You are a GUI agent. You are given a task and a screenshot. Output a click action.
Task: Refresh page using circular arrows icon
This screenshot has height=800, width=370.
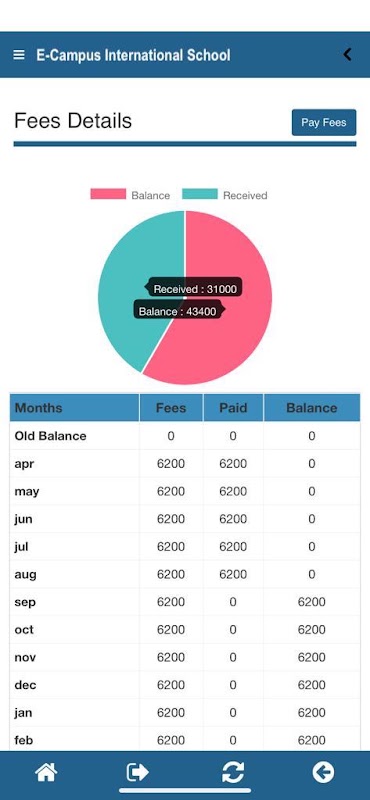(233, 772)
